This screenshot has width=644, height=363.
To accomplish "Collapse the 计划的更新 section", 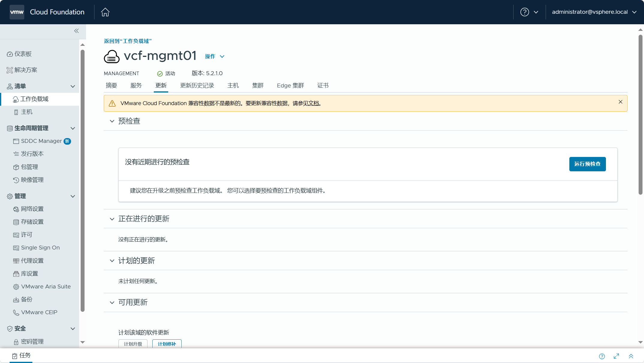I will tap(112, 261).
